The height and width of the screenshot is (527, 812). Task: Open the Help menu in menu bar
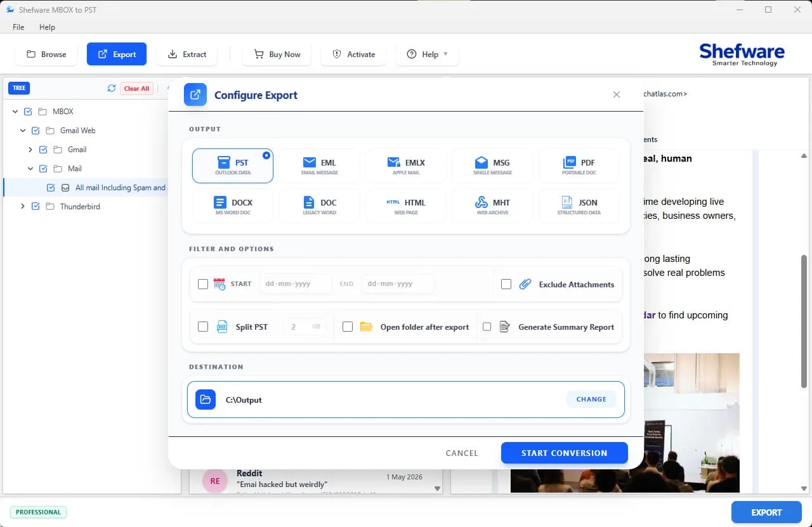(x=47, y=27)
